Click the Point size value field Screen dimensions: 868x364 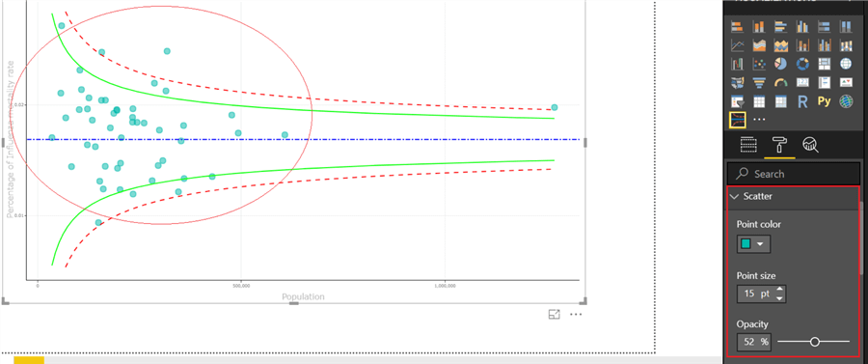[x=755, y=294]
